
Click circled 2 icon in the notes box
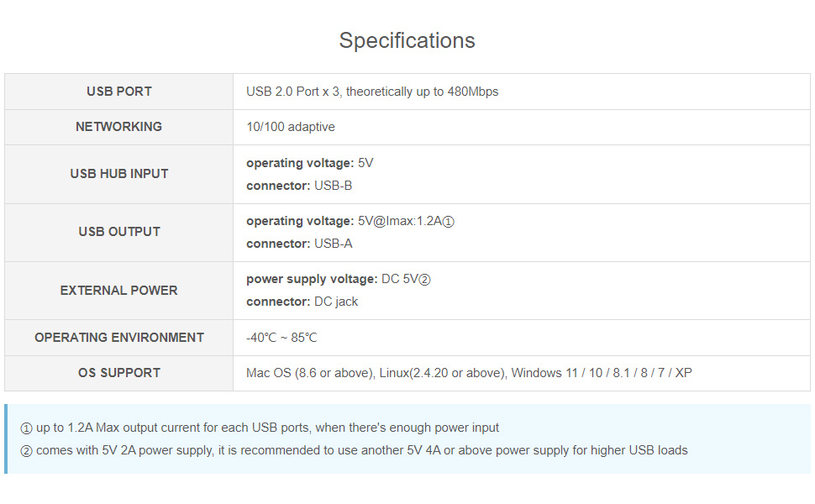[x=26, y=451]
